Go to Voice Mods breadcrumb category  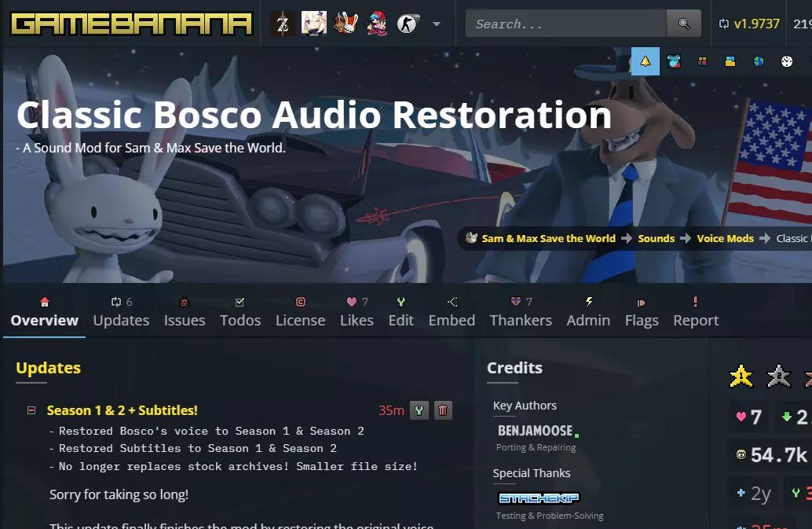pyautogui.click(x=725, y=238)
